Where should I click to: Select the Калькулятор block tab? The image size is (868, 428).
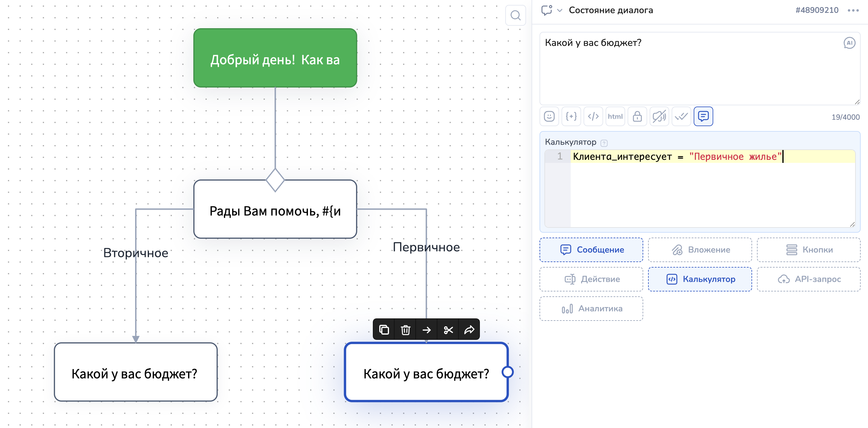pyautogui.click(x=700, y=279)
